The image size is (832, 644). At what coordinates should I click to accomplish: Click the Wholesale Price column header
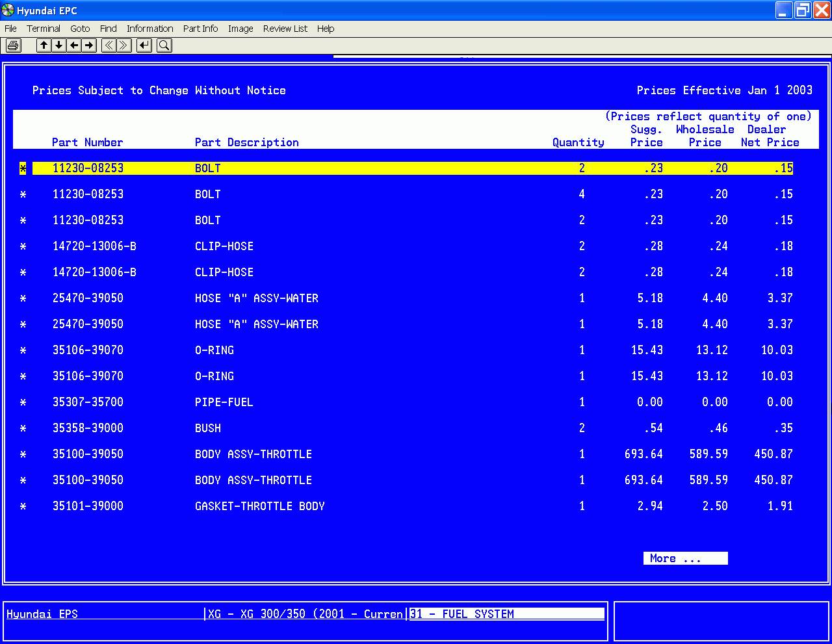pyautogui.click(x=705, y=136)
